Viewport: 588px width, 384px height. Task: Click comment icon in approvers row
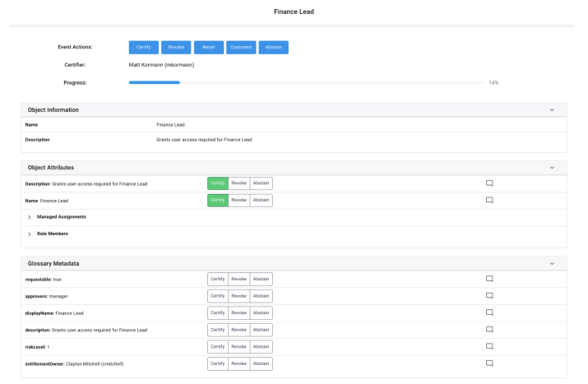pyautogui.click(x=489, y=295)
